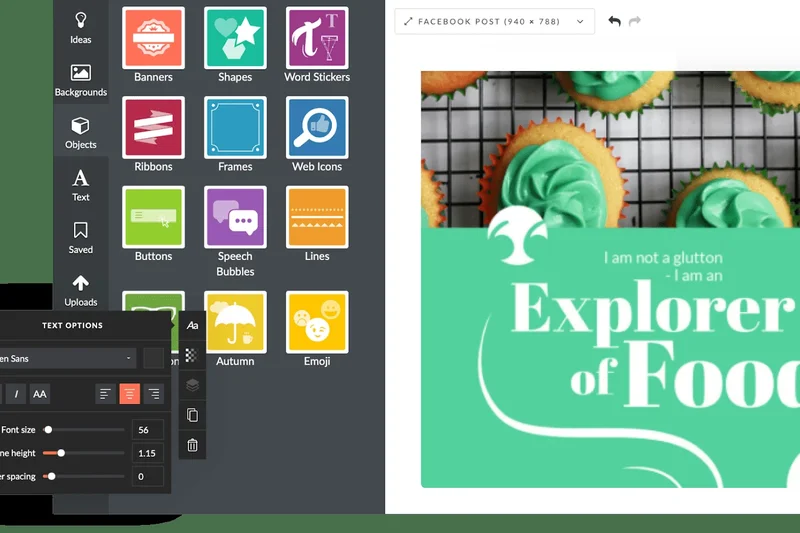Open the layers arrangement icon
800x533 pixels.
(193, 385)
